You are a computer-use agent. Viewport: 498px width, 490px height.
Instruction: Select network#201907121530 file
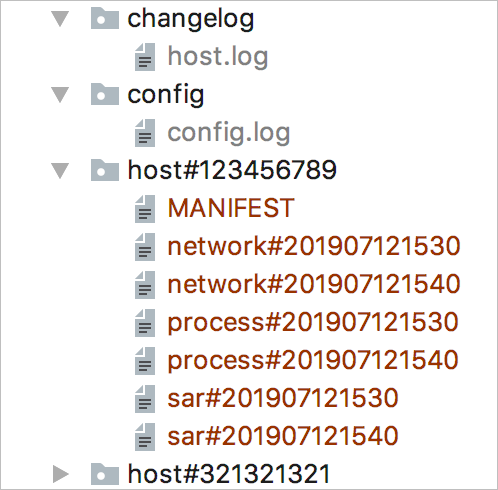(x=314, y=246)
